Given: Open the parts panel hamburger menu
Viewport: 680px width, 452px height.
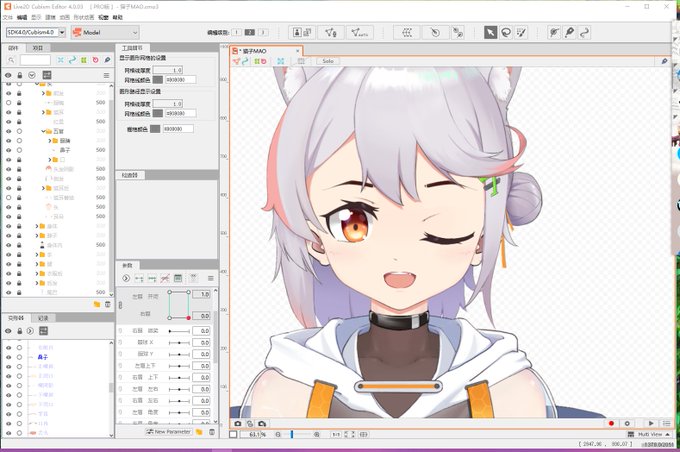Looking at the screenshot, I should 106,75.
